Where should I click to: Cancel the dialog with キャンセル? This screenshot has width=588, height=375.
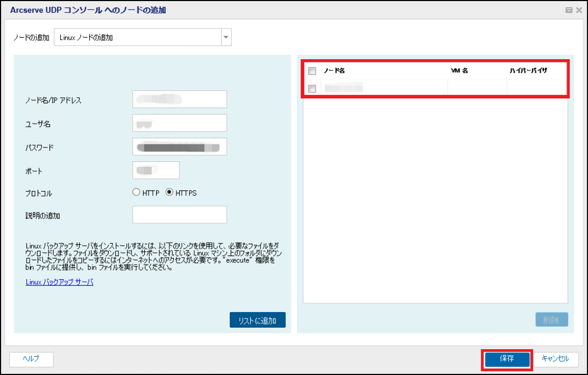556,359
